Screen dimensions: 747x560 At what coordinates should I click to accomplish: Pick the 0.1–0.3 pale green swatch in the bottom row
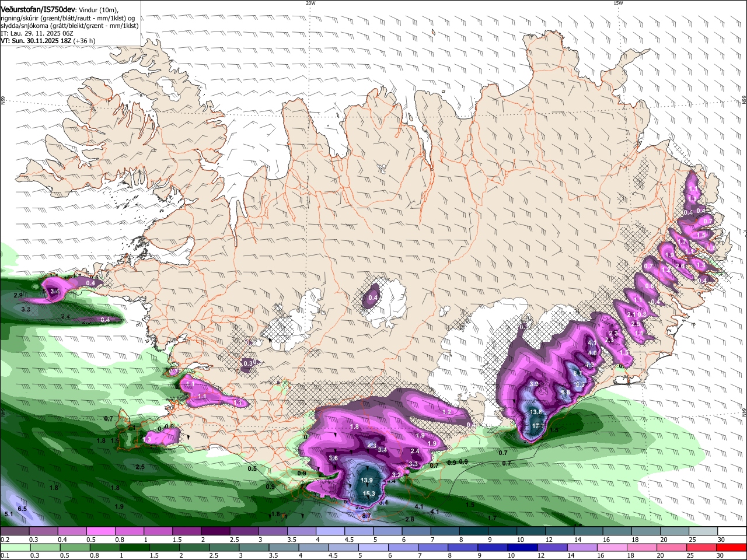pos(15,547)
